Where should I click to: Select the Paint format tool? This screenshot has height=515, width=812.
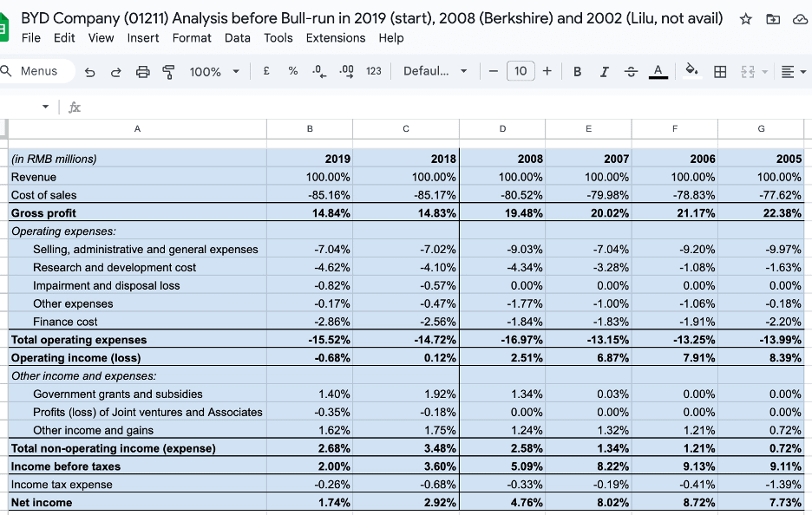point(169,71)
